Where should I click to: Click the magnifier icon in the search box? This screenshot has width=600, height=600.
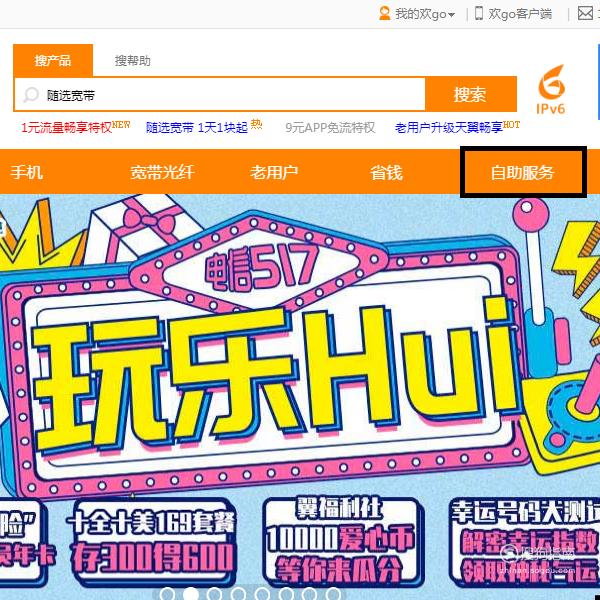point(31,95)
